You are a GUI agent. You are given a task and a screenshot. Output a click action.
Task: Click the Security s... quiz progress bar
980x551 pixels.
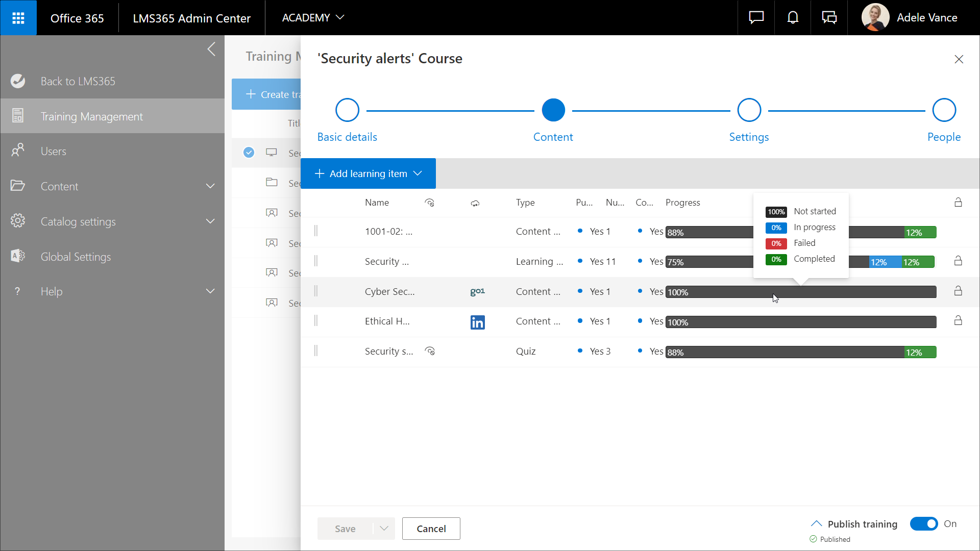[800, 352]
